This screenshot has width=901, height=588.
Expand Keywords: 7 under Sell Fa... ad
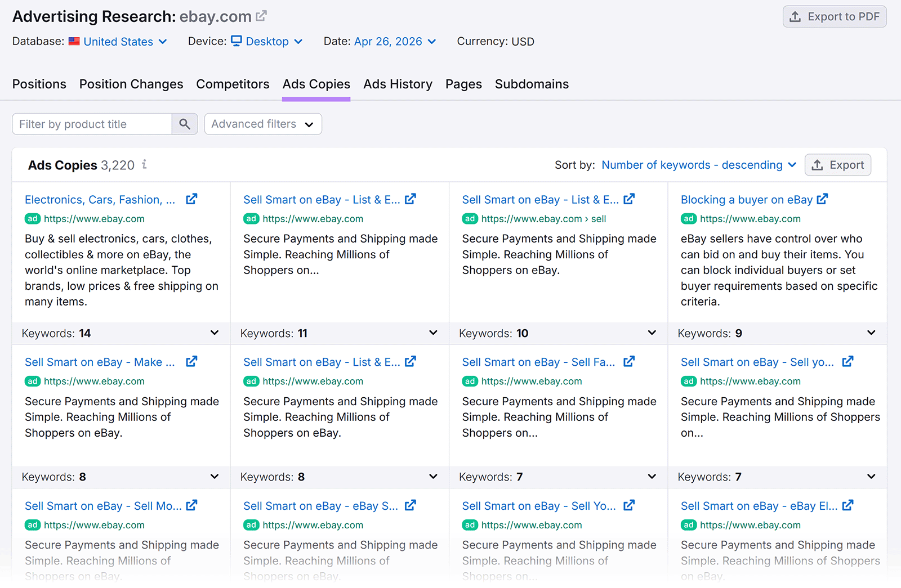(558, 477)
